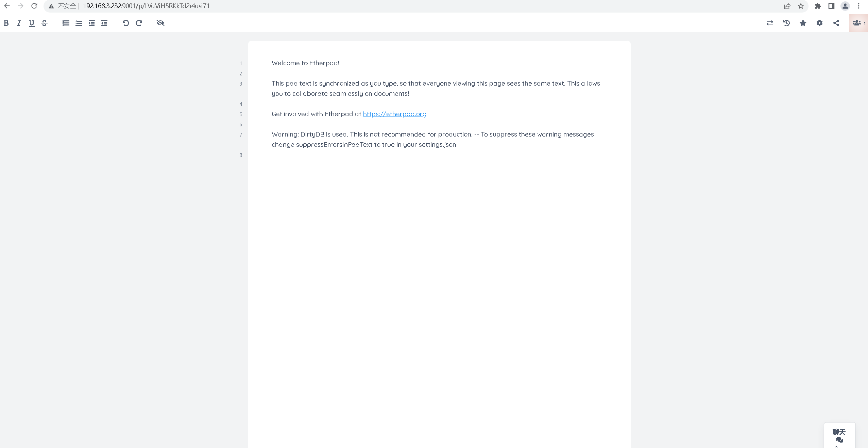
Task: Insert an unordered bullet list
Action: click(79, 23)
